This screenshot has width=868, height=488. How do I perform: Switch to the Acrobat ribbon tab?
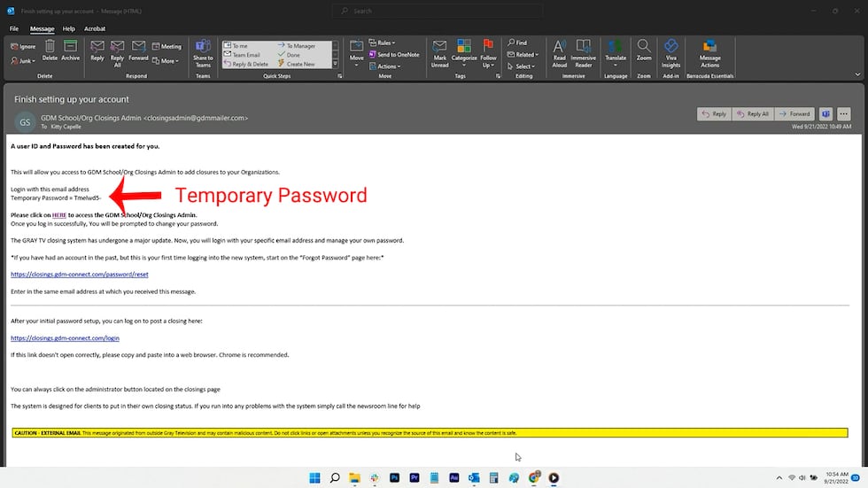click(x=95, y=28)
